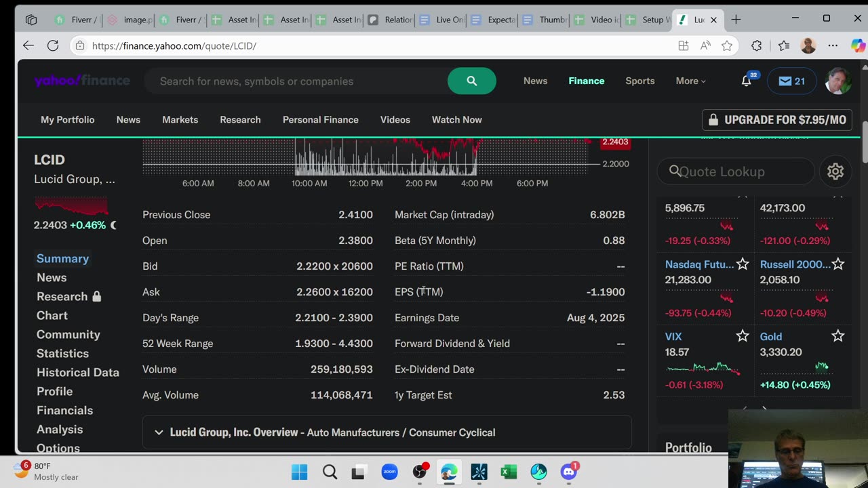Open Yahoo Mail with 21 messages
This screenshot has height=488, width=868.
pos(791,81)
